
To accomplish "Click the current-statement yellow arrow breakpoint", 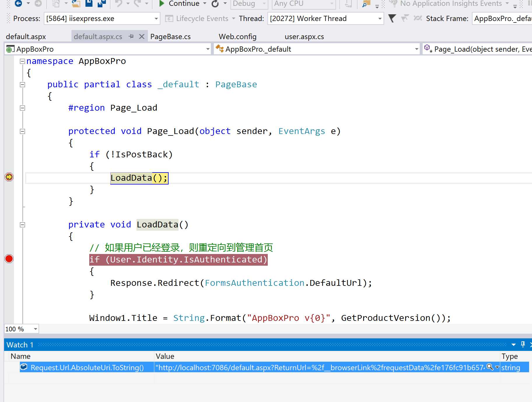I will (x=9, y=177).
